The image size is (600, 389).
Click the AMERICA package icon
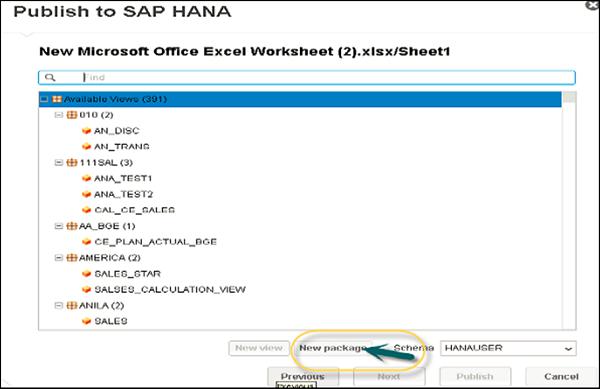pyautogui.click(x=72, y=258)
